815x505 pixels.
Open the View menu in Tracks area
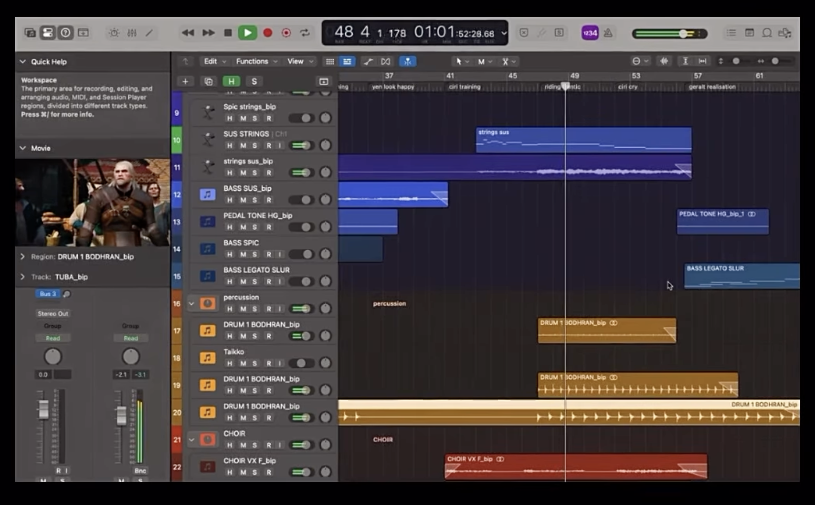(x=300, y=61)
